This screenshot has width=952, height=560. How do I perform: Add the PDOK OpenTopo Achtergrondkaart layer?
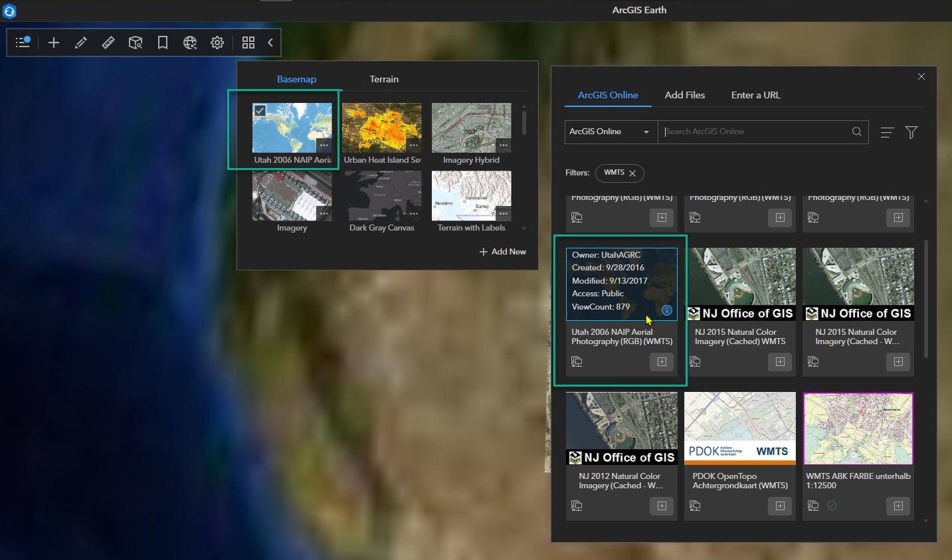pos(780,506)
